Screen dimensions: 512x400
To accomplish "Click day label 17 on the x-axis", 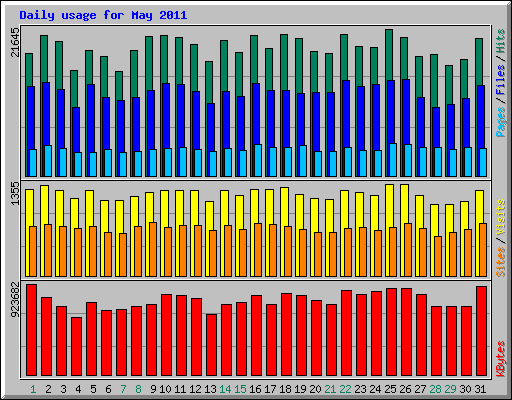I will (x=270, y=389).
